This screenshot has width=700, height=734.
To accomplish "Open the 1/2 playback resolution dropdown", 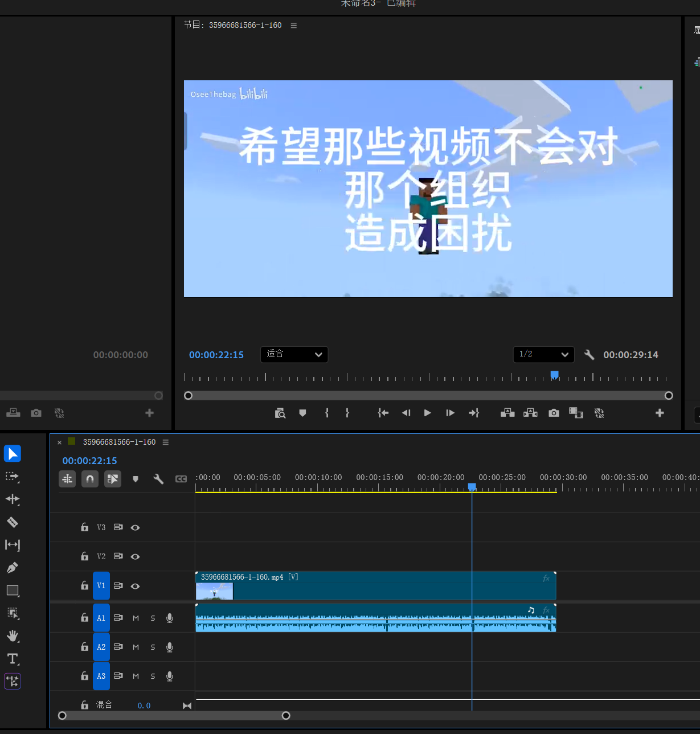I will [x=543, y=354].
